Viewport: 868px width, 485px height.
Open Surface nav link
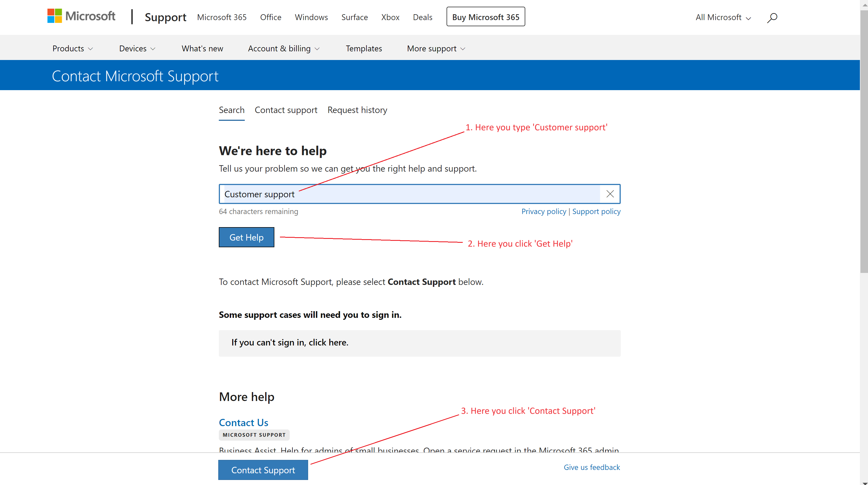click(x=354, y=17)
